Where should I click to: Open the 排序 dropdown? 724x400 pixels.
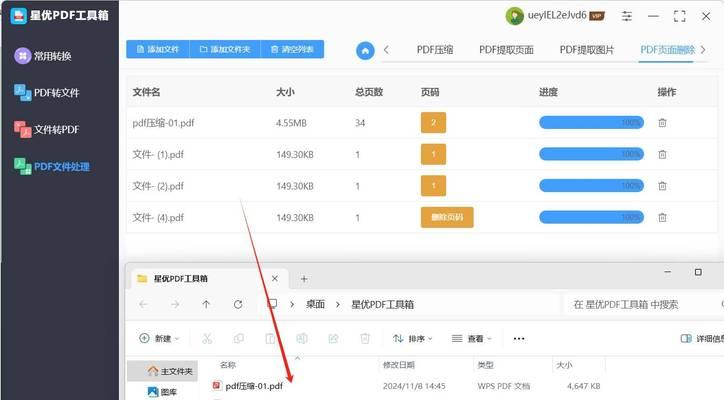[412, 339]
